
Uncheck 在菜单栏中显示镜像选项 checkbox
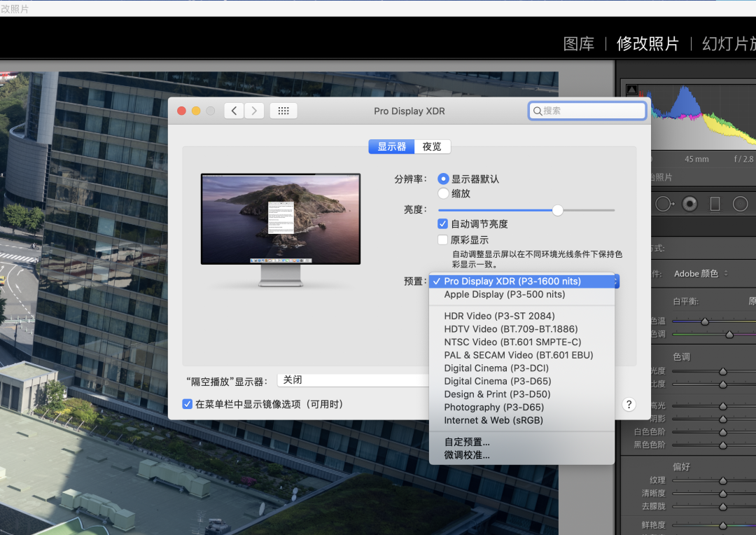[x=187, y=404]
